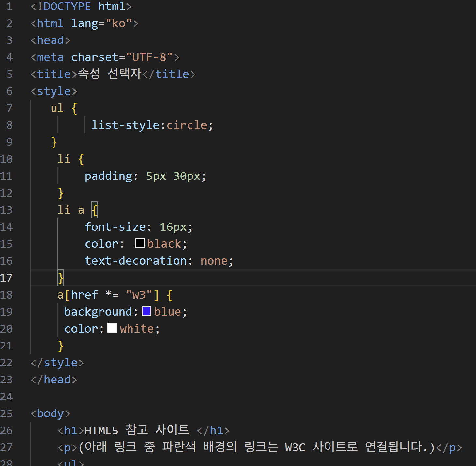The width and height of the screenshot is (476, 466).
Task: Place cursor on the "ko" lang value
Action: 119,23
